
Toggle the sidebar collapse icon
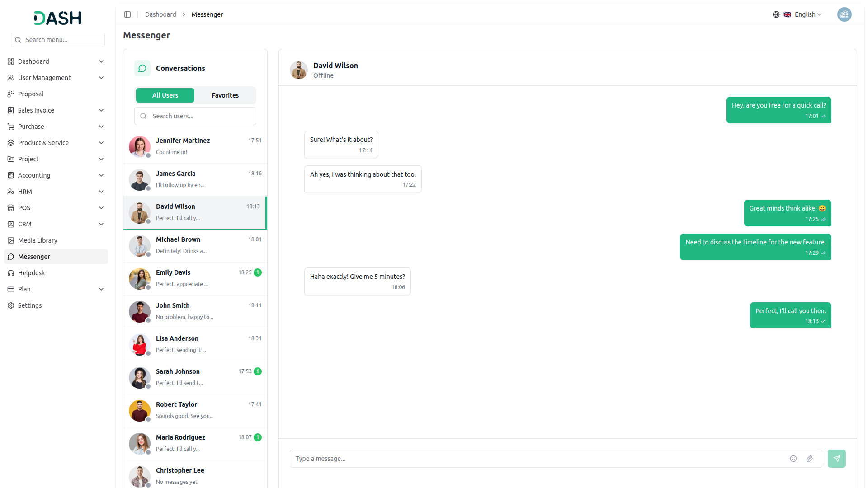point(127,14)
